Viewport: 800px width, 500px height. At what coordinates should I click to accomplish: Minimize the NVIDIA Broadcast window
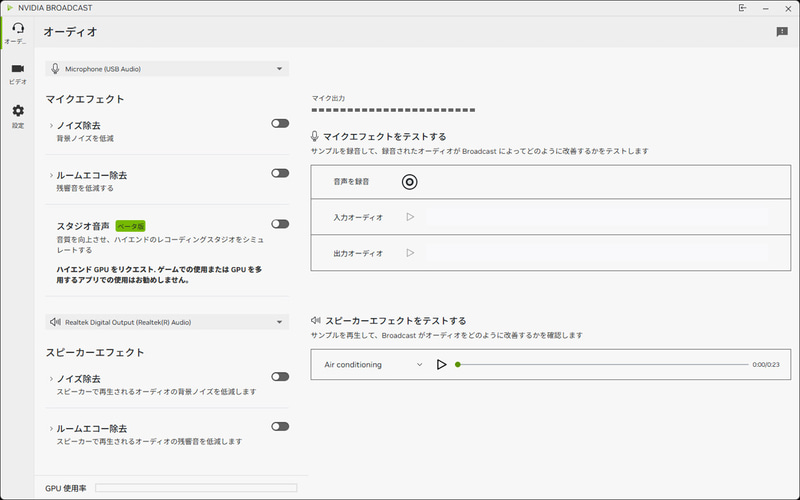click(x=765, y=8)
